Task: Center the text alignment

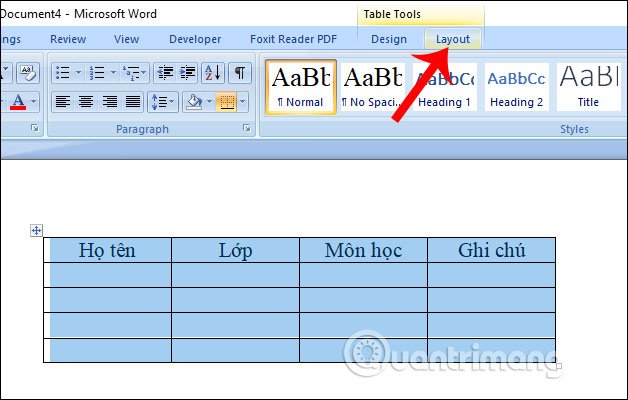Action: (86, 102)
